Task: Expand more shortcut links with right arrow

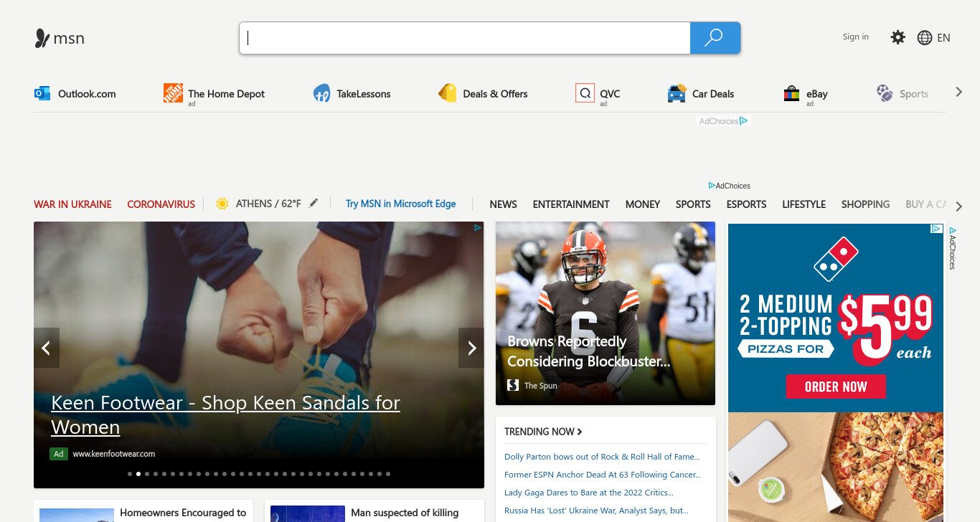Action: point(958,92)
